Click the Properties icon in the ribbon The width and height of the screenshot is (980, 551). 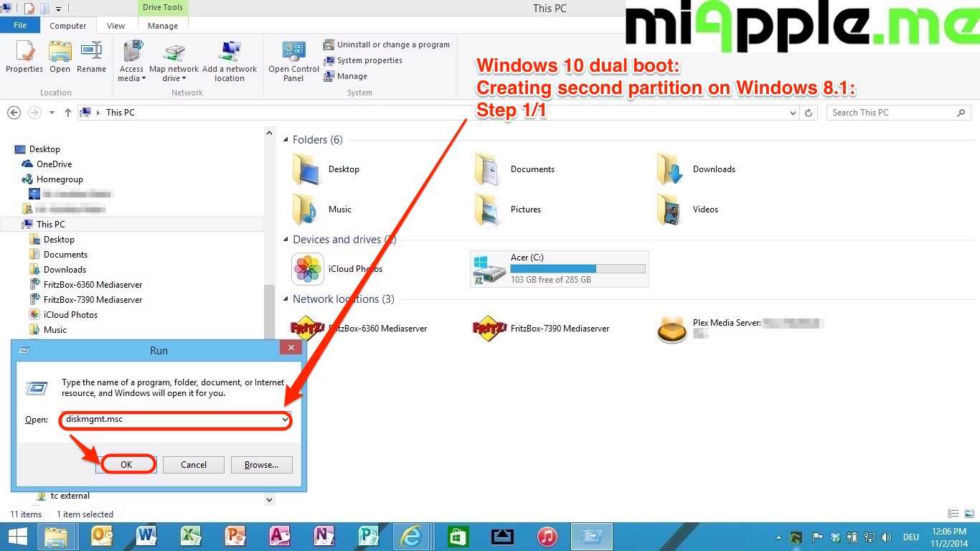24,57
